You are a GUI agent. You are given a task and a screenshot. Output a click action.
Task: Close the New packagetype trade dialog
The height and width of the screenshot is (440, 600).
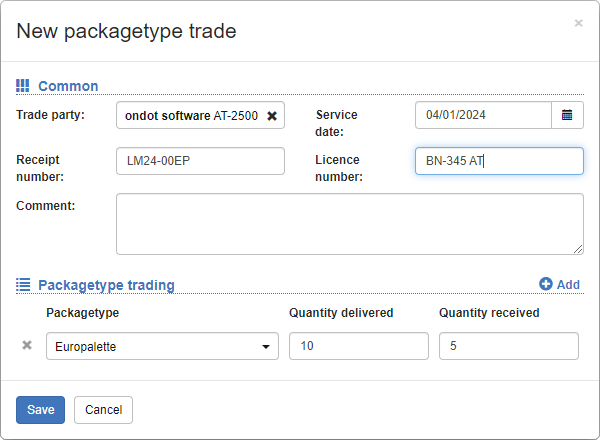click(578, 23)
